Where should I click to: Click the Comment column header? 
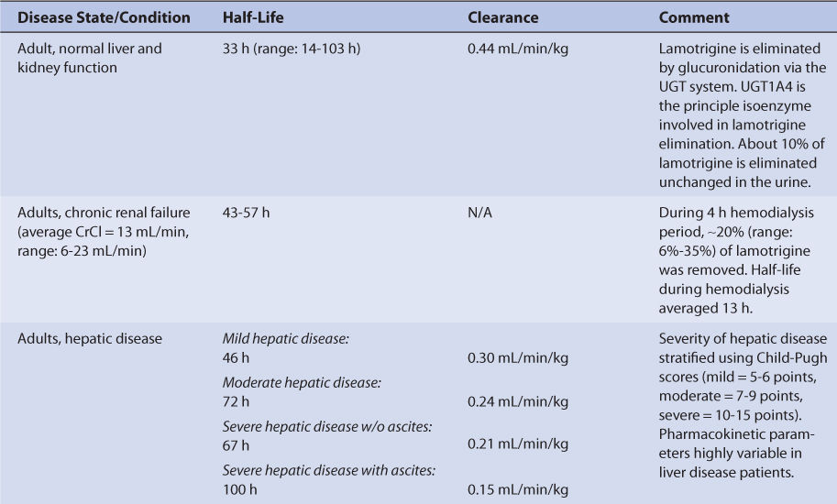(x=694, y=17)
